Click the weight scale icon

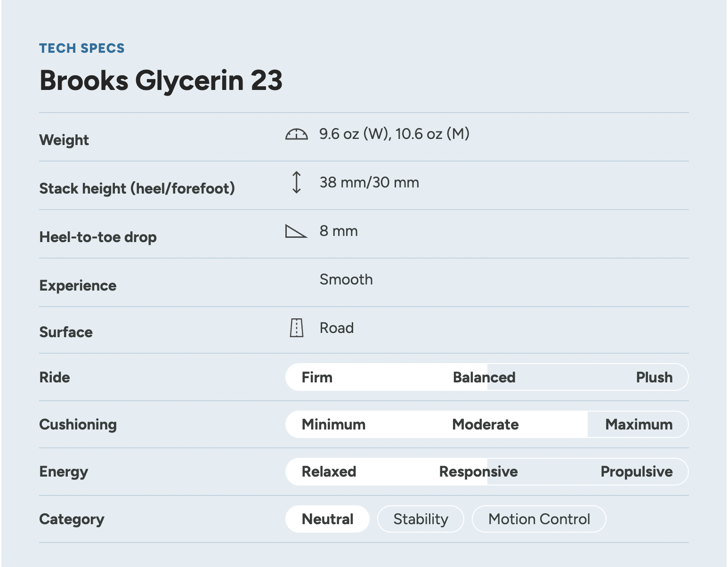click(x=296, y=135)
